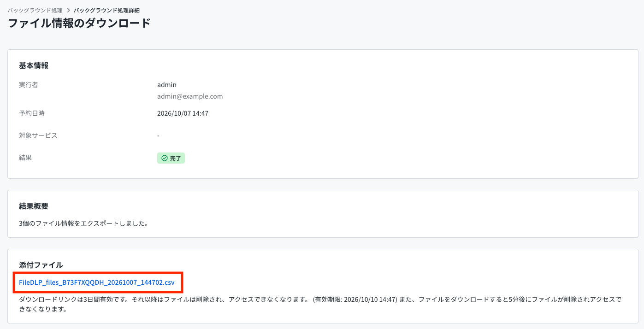Click the email admin@example.com
This screenshot has height=329, width=644.
coord(190,96)
